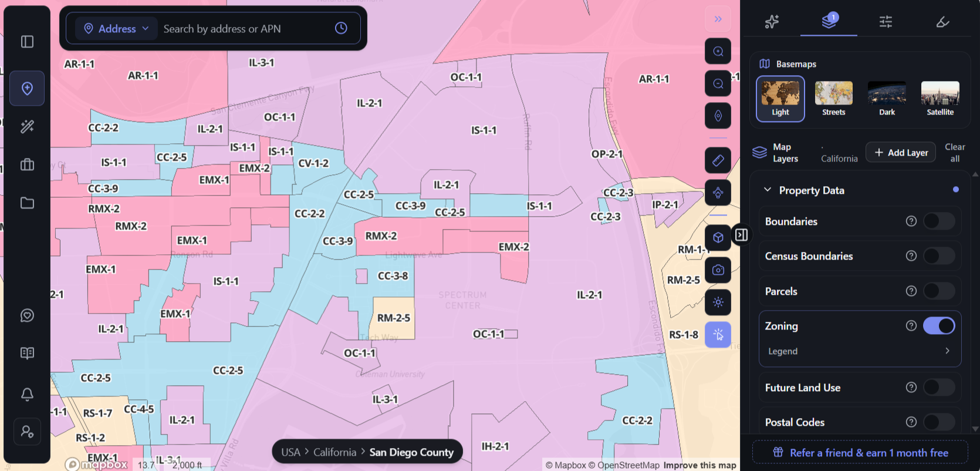Select the Dark basemap thumbnail
The image size is (980, 471).
[x=887, y=99]
